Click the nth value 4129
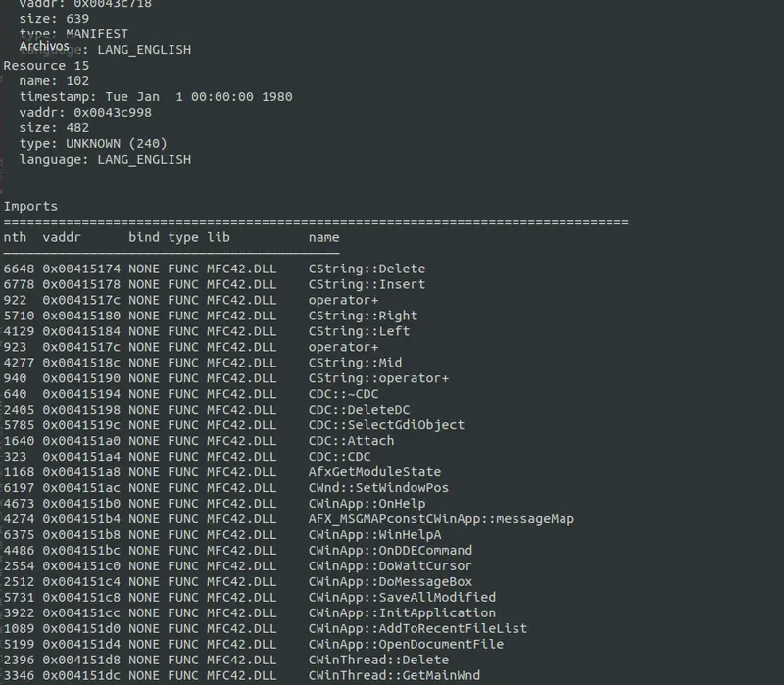The image size is (784, 685). click(19, 331)
